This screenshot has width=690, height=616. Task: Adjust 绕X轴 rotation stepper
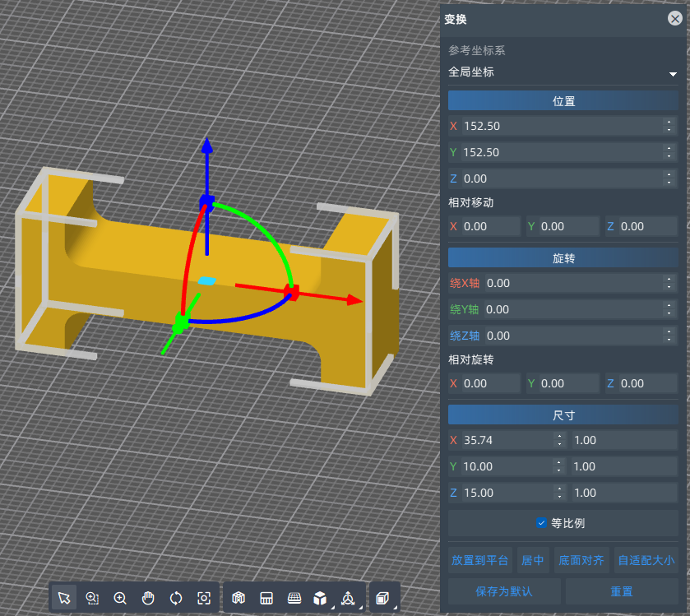pos(669,284)
